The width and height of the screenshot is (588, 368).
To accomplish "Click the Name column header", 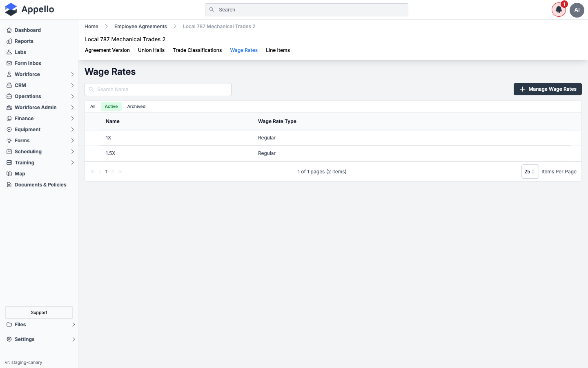I will click(113, 121).
